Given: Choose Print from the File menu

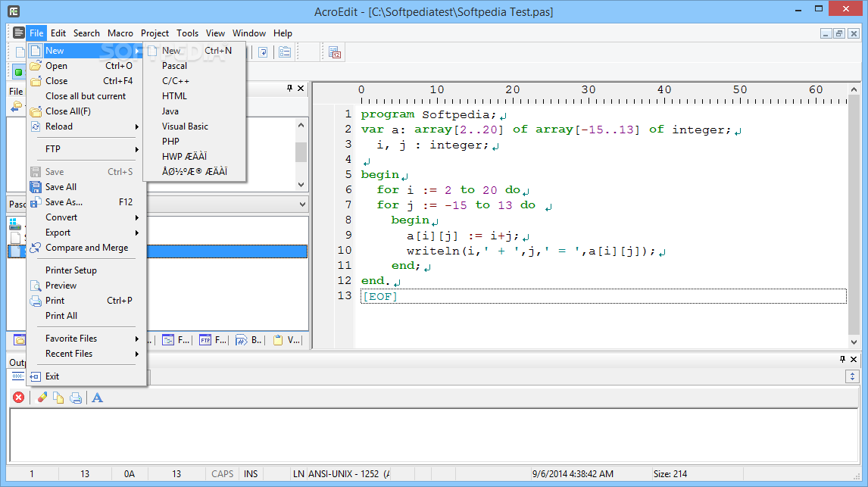Looking at the screenshot, I should click(86, 301).
